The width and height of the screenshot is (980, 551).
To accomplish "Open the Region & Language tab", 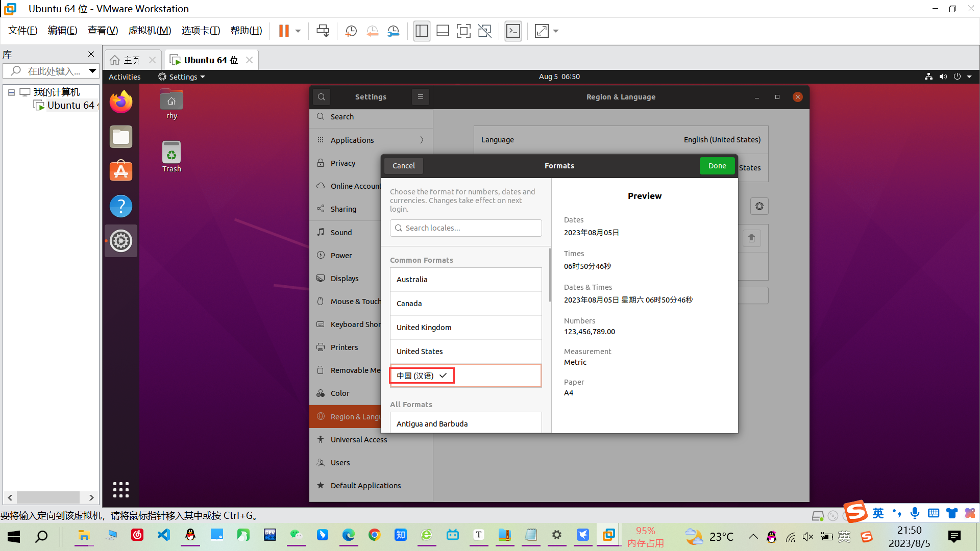I will 347,416.
